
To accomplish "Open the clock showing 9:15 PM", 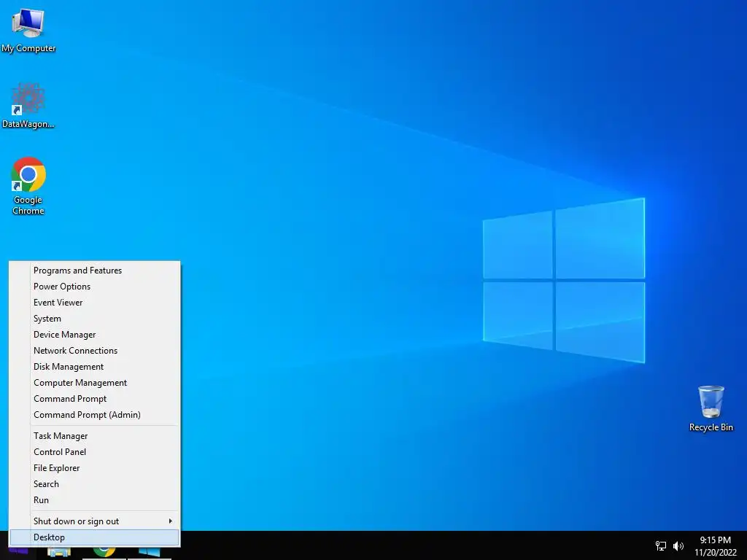I will [x=715, y=545].
